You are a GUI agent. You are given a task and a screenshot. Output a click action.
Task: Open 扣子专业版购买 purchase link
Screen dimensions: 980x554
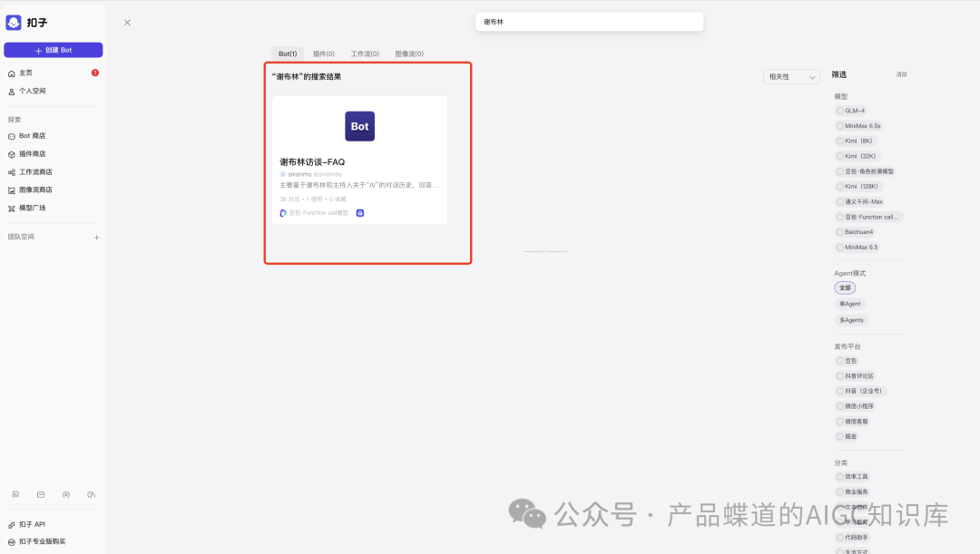pyautogui.click(x=37, y=541)
